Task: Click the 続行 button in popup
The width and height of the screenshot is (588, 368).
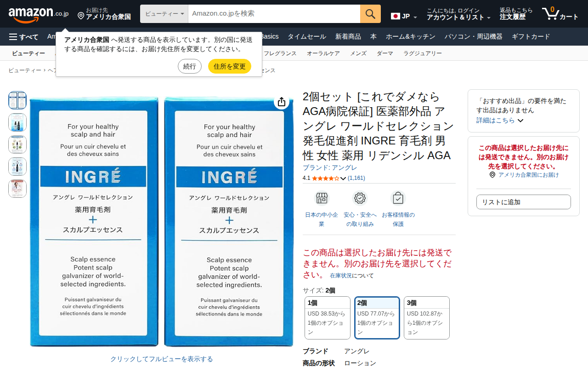Action: 190,66
